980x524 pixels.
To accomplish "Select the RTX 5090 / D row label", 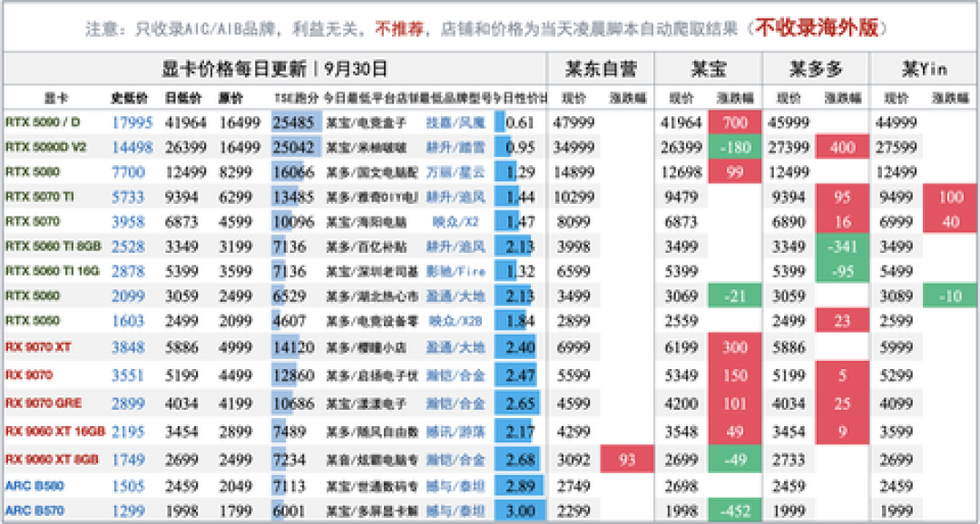I will pyautogui.click(x=44, y=122).
